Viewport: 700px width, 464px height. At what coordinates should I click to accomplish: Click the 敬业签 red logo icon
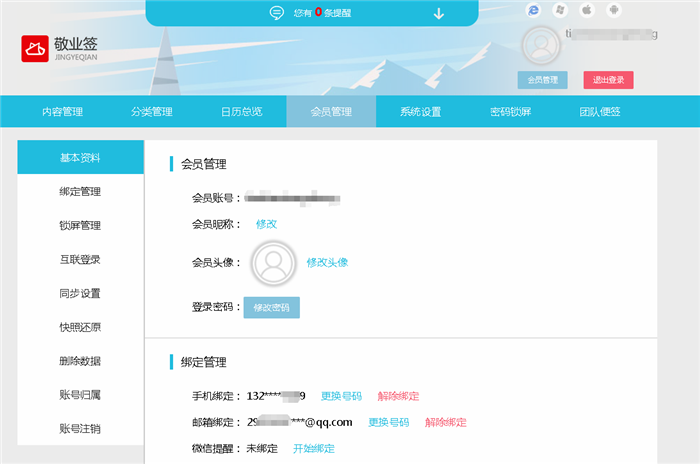35,49
